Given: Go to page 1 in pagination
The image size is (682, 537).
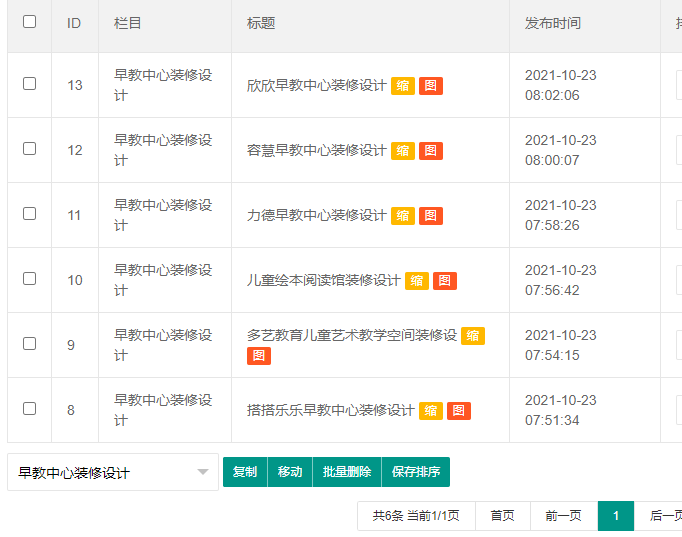Looking at the screenshot, I should [615, 516].
